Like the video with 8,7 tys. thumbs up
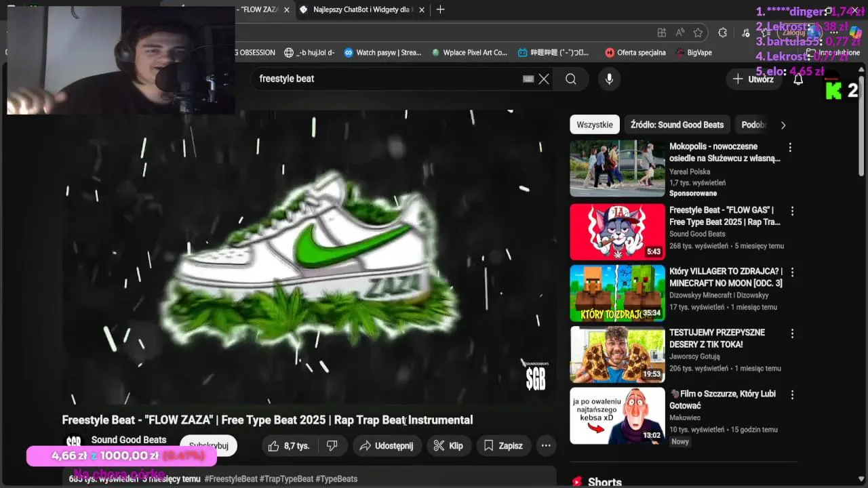The height and width of the screenshot is (488, 868). 288,445
